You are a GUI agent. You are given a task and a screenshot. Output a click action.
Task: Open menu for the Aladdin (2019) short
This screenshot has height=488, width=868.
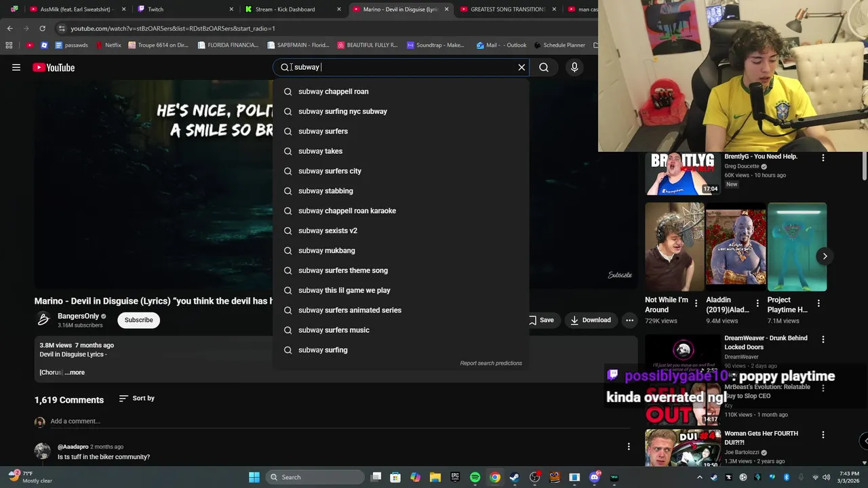[x=757, y=304]
